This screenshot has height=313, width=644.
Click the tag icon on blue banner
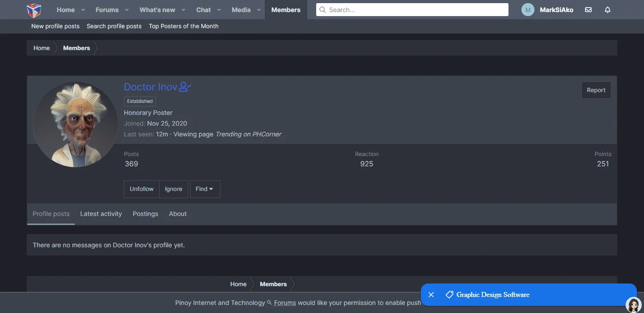(x=449, y=295)
